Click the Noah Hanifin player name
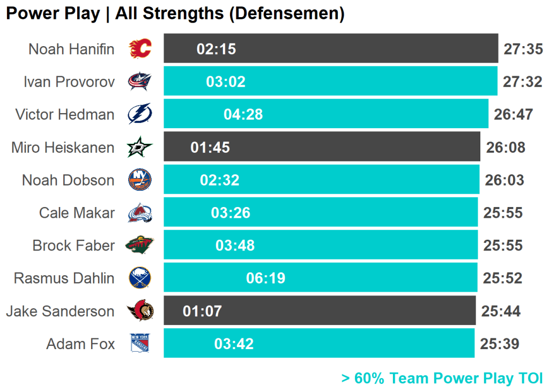This screenshot has height=392, width=549. pyautogui.click(x=71, y=49)
